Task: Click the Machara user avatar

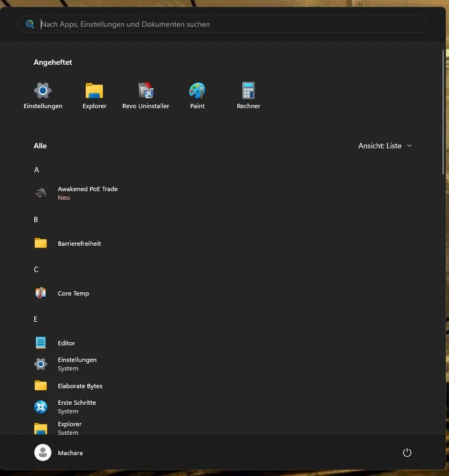Action: [43, 452]
